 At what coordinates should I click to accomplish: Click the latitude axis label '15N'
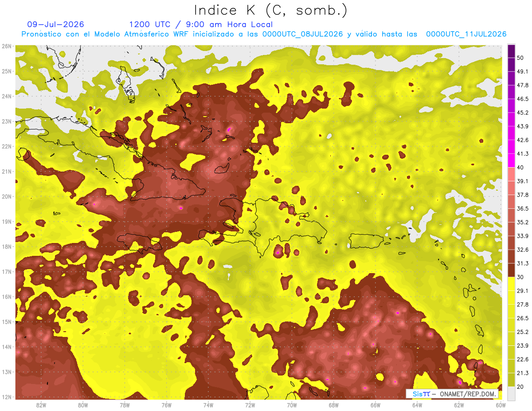(x=7, y=322)
